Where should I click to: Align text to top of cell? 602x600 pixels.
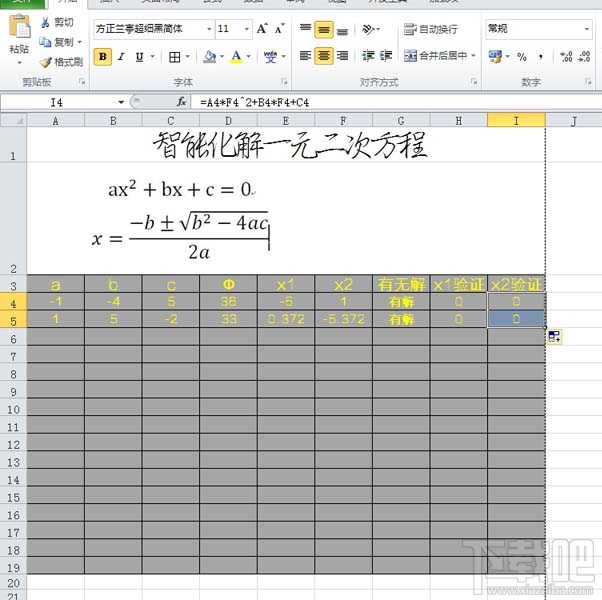[305, 29]
